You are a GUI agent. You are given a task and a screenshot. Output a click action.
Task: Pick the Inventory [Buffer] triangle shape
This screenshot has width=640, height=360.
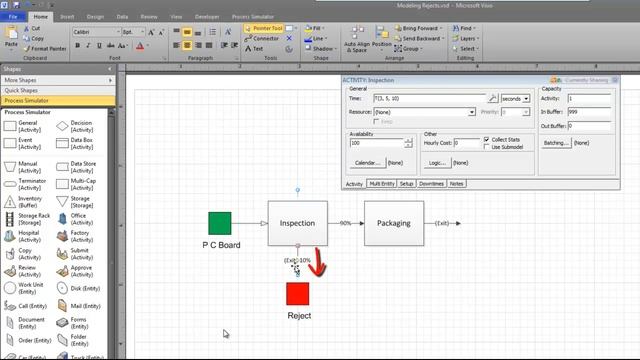[x=10, y=202]
